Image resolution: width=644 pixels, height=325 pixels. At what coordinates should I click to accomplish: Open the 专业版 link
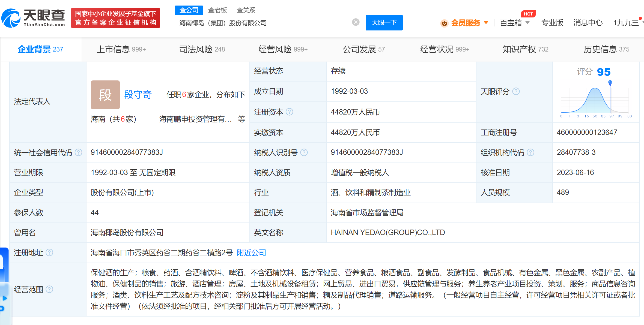point(552,23)
